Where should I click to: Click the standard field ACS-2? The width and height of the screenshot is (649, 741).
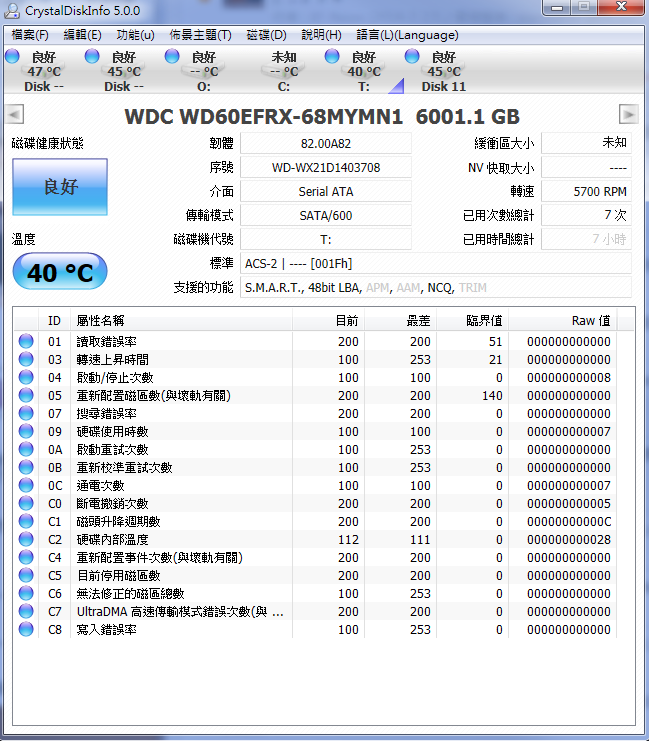click(x=436, y=263)
